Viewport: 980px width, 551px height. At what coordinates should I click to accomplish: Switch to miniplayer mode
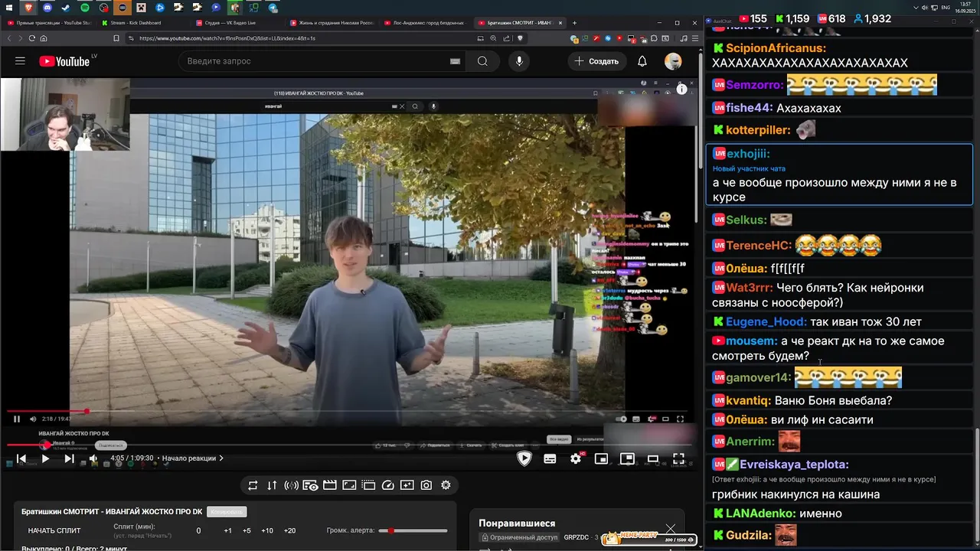[x=602, y=458]
